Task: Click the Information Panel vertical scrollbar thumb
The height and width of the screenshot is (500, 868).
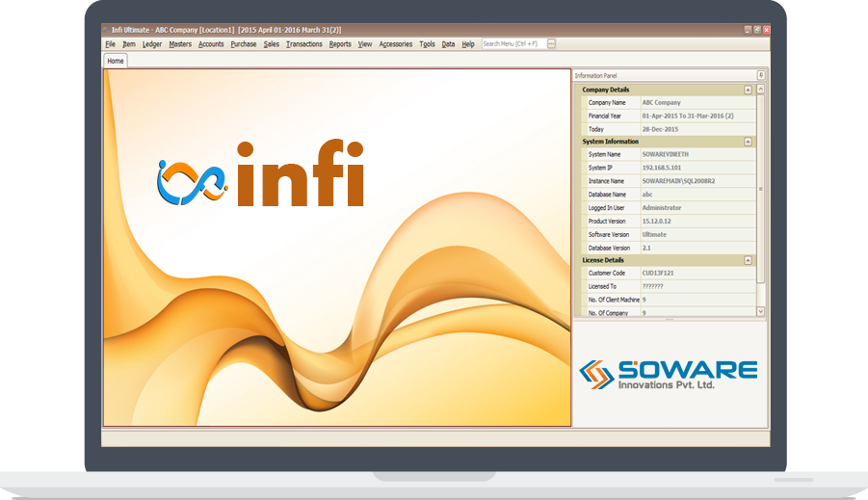Action: click(x=761, y=188)
